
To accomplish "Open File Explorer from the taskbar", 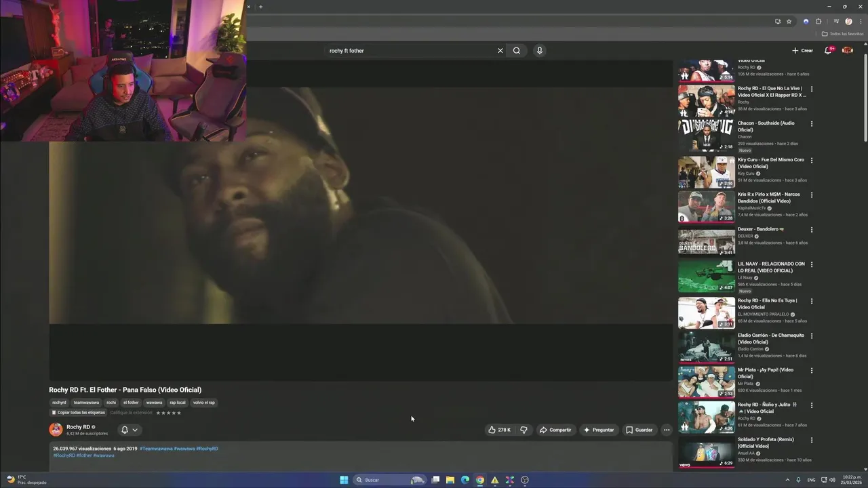I will pyautogui.click(x=450, y=480).
